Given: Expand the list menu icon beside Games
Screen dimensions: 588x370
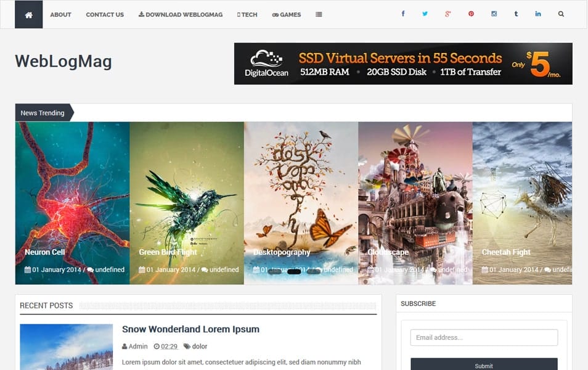Looking at the screenshot, I should click(319, 14).
